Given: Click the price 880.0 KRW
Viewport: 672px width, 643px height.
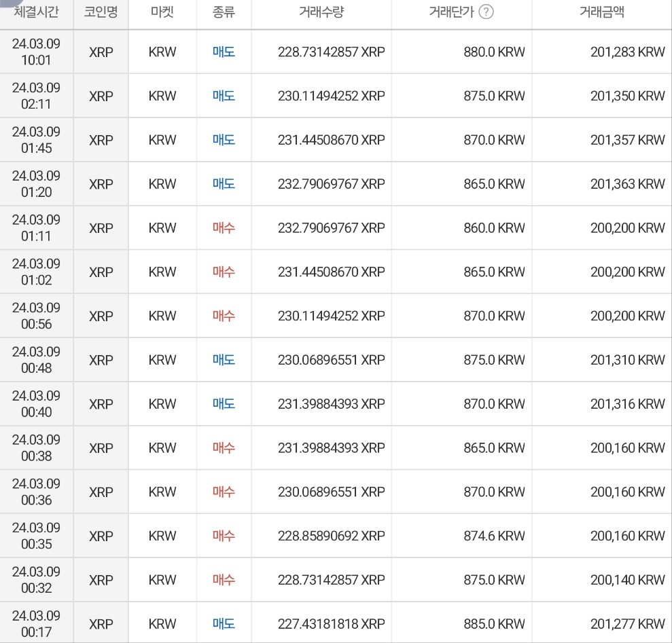Looking at the screenshot, I should click(x=494, y=52).
